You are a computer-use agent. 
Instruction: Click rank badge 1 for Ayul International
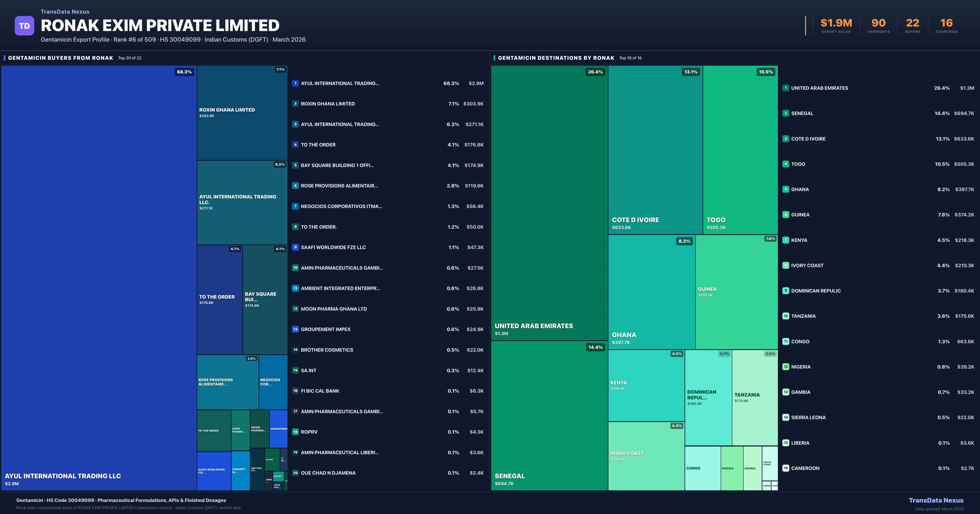295,83
